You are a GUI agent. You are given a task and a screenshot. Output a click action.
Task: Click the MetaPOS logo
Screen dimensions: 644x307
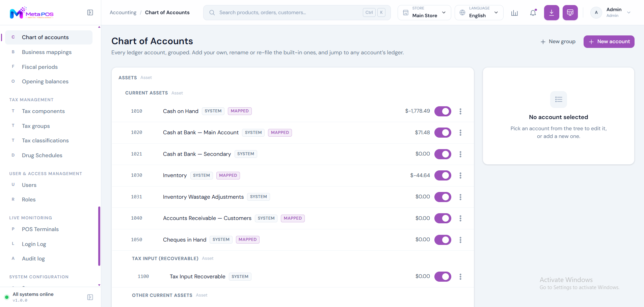(x=32, y=13)
